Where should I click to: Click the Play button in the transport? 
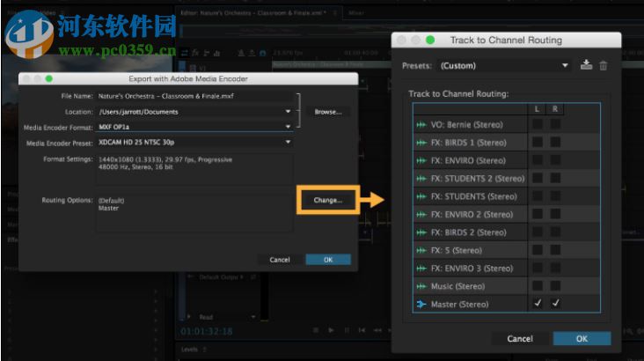pos(331,330)
